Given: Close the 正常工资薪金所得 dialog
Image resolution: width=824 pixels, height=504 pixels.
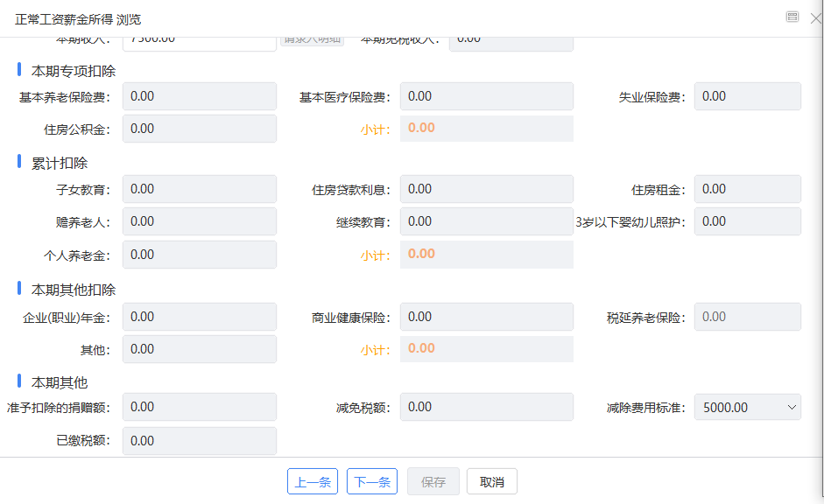Looking at the screenshot, I should click(815, 17).
